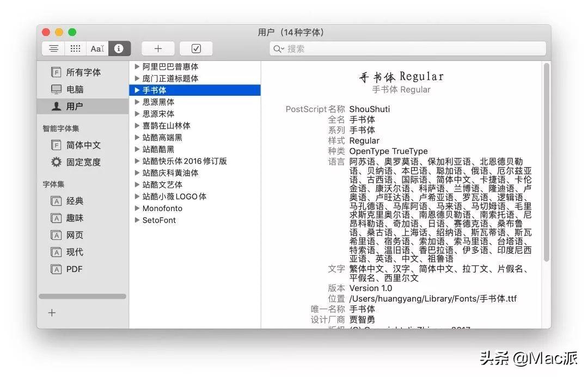Expand 站酷快乐体 2016 修订版 triangle
This screenshot has height=377, width=588.
click(137, 161)
